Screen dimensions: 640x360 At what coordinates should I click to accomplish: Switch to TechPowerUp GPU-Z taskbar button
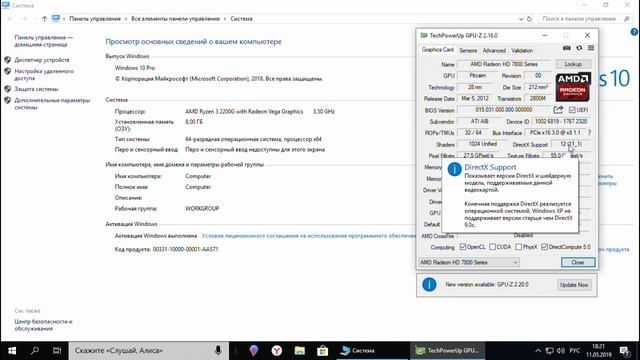tap(447, 351)
